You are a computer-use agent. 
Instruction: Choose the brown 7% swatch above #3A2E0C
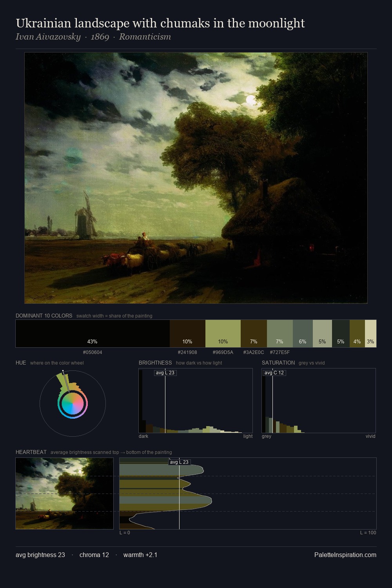click(254, 334)
